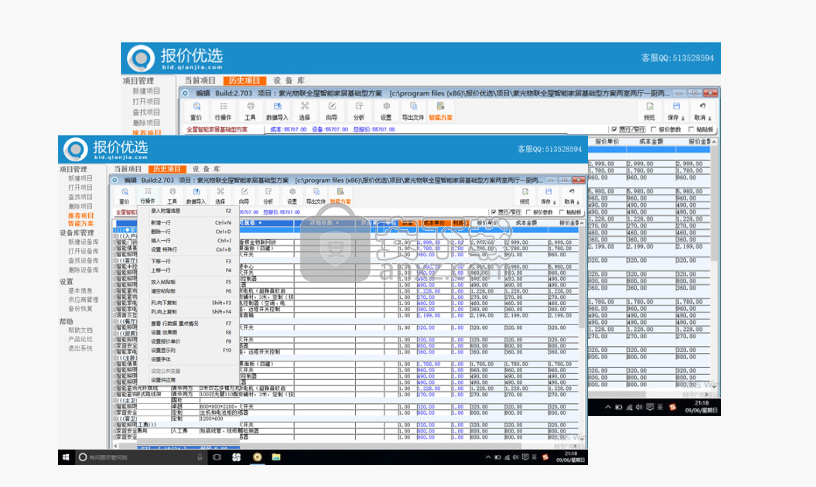Open 行操作 toolbar menu in front window

(x=148, y=196)
